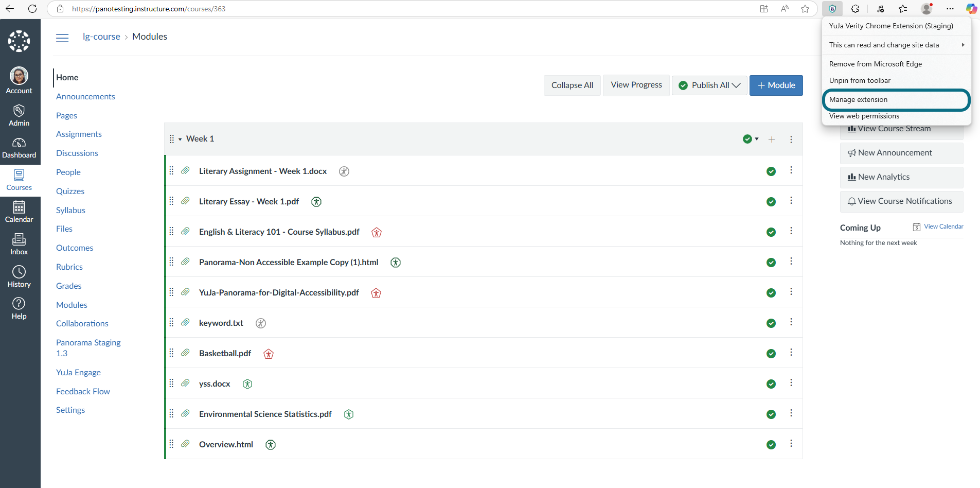Open the browser Extensions puzzle icon

855,9
